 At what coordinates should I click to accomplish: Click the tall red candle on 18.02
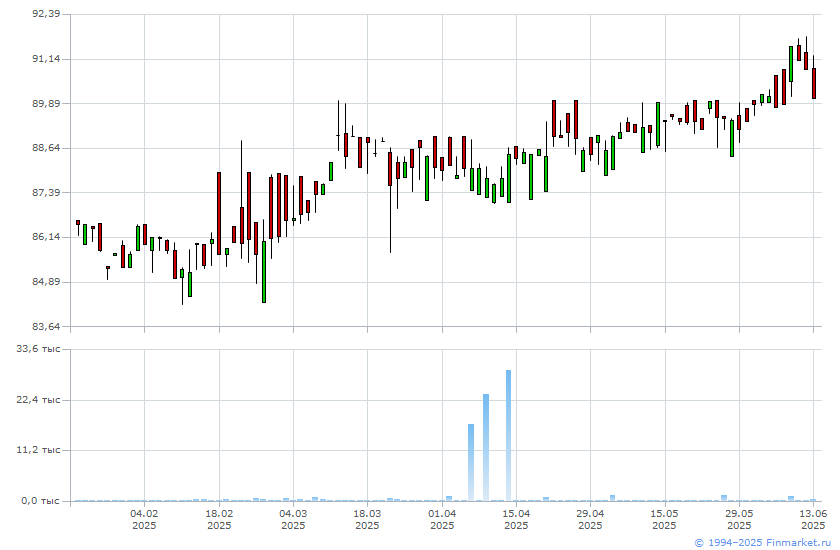219,213
